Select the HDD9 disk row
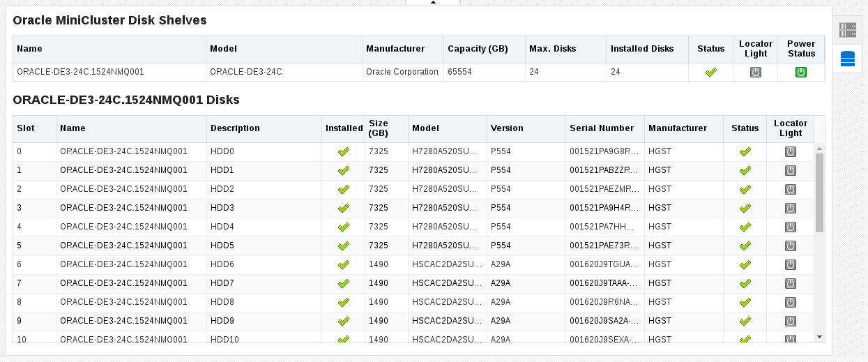 [x=413, y=321]
